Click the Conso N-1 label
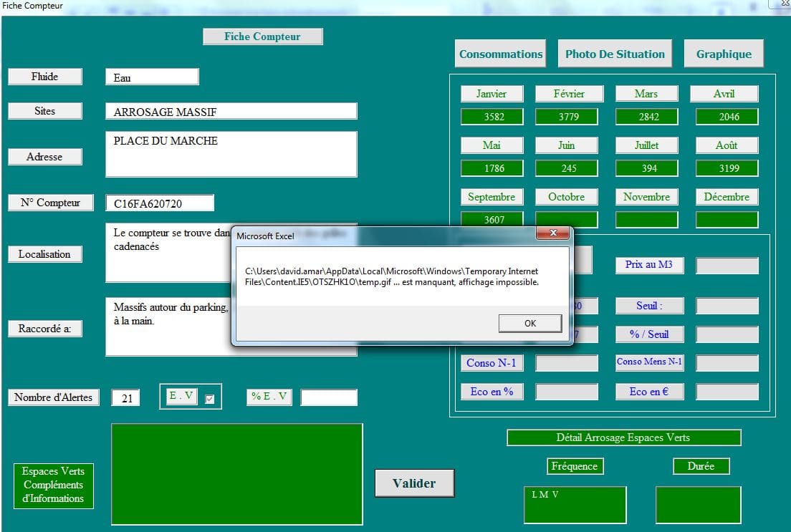The width and height of the screenshot is (791, 532). coord(492,362)
